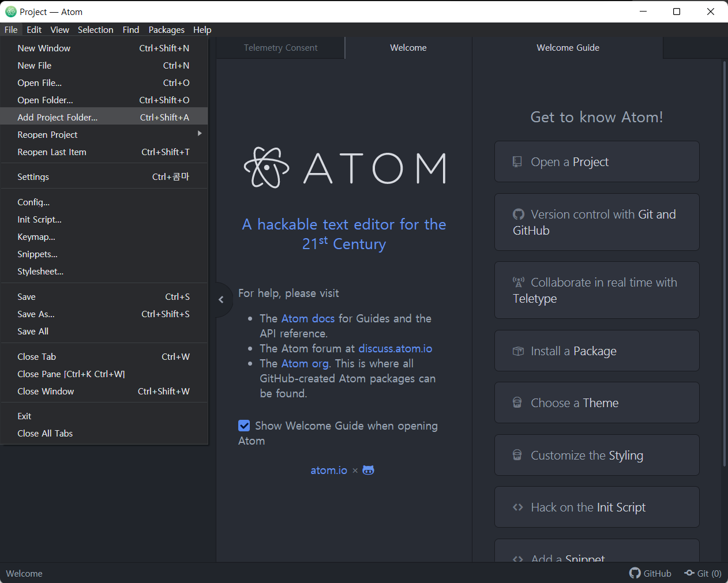728x583 pixels.
Task: Open the Atom org link
Action: (305, 363)
